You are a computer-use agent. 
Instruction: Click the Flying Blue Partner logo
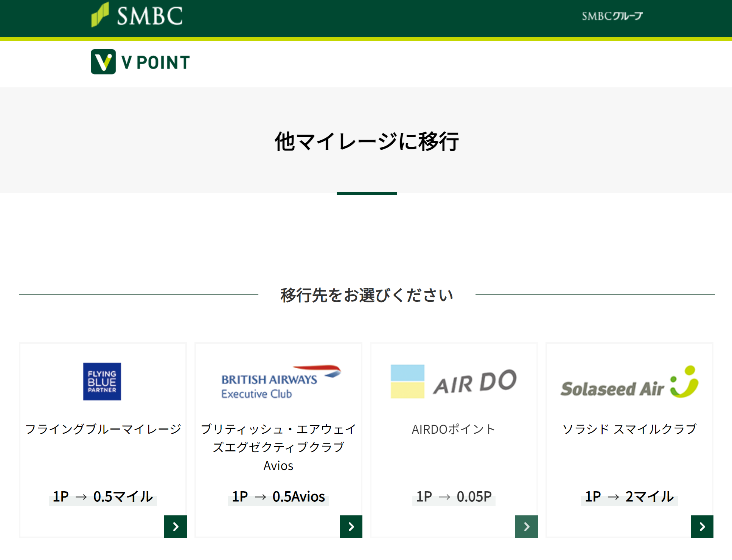pyautogui.click(x=102, y=381)
